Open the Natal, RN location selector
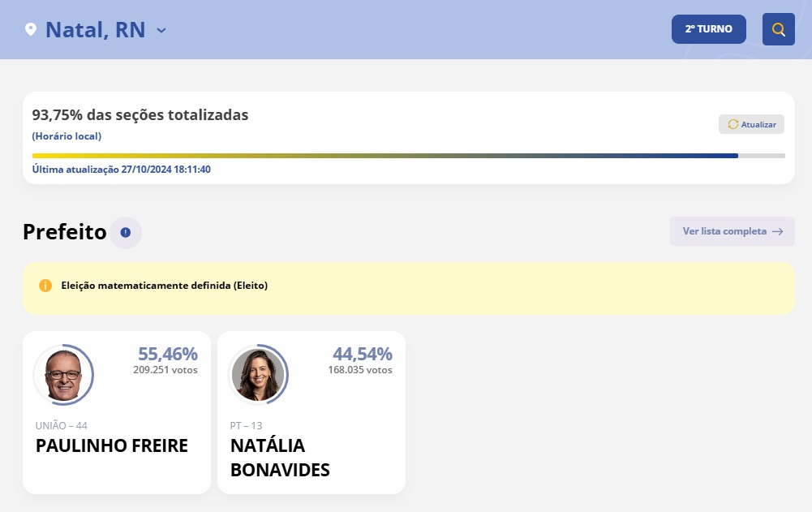This screenshot has width=812, height=512. pyautogui.click(x=95, y=29)
